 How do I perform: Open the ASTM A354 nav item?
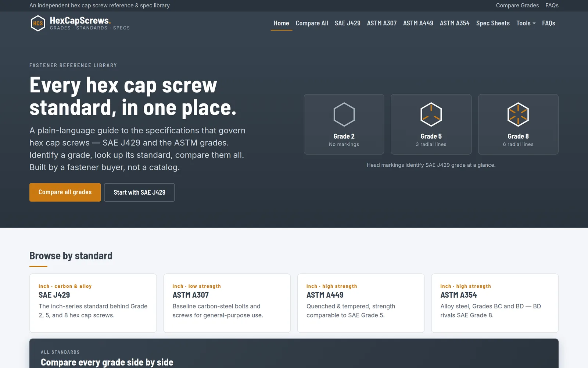coord(455,23)
